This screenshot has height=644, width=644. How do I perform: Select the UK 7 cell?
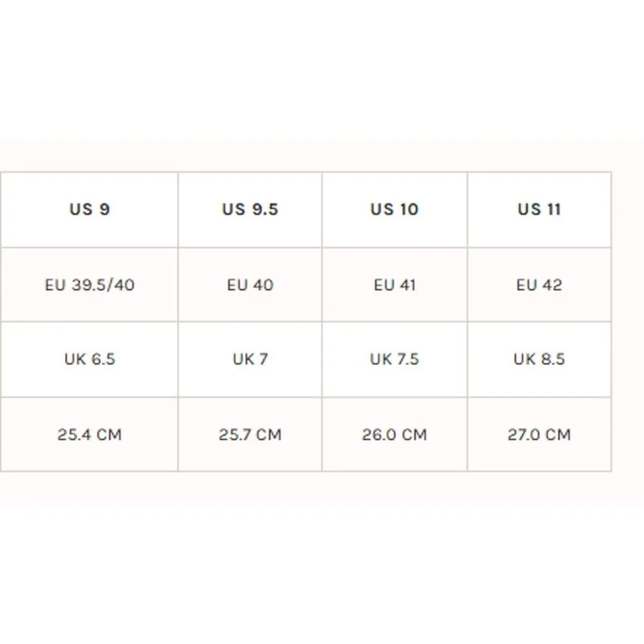pos(250,359)
